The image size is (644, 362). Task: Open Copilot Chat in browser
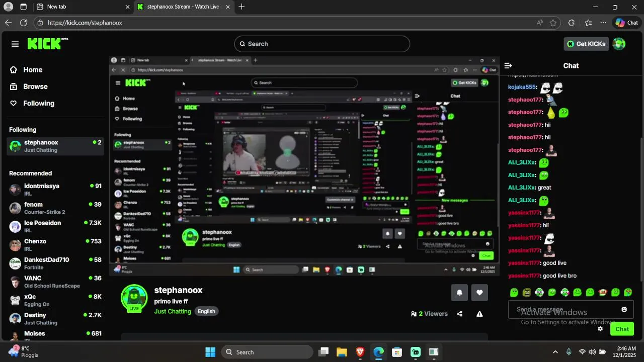[x=626, y=23]
